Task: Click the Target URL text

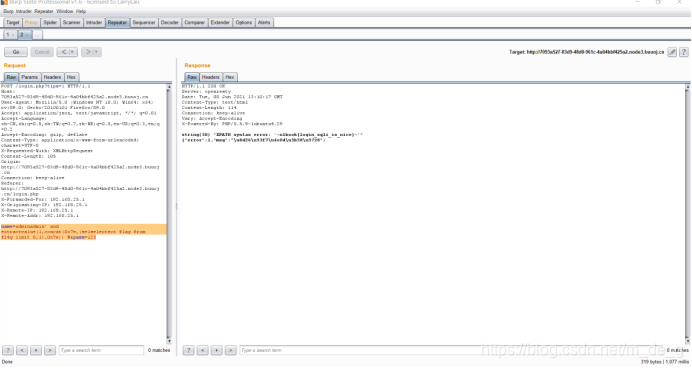Action: pos(587,52)
